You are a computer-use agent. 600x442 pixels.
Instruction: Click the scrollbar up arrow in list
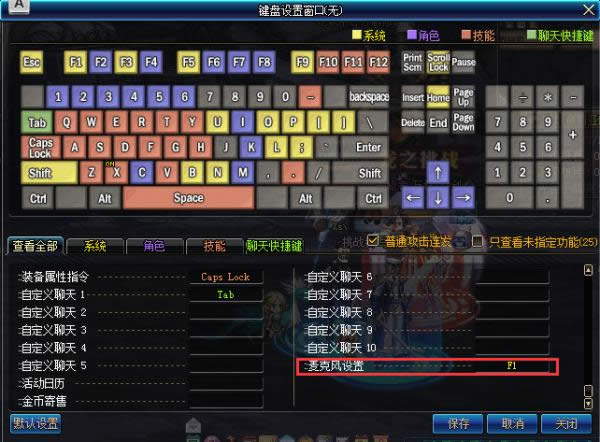[x=588, y=270]
